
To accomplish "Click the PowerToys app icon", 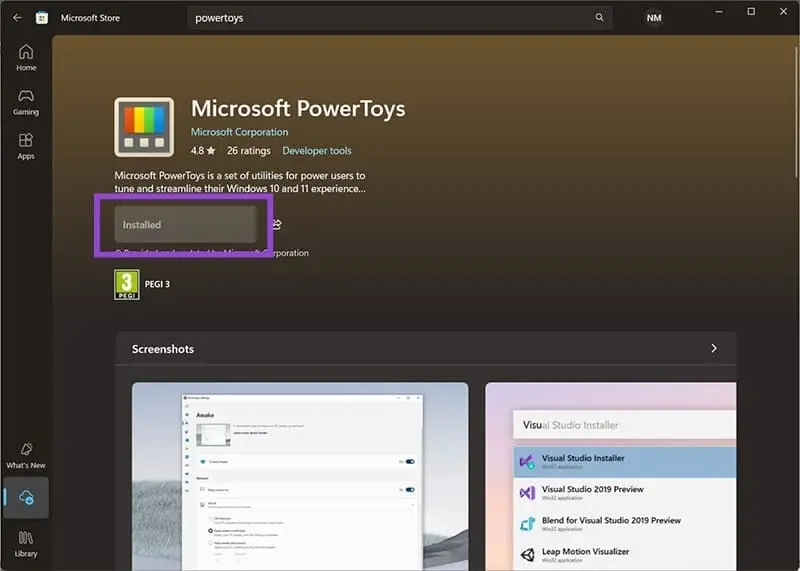I will click(144, 127).
